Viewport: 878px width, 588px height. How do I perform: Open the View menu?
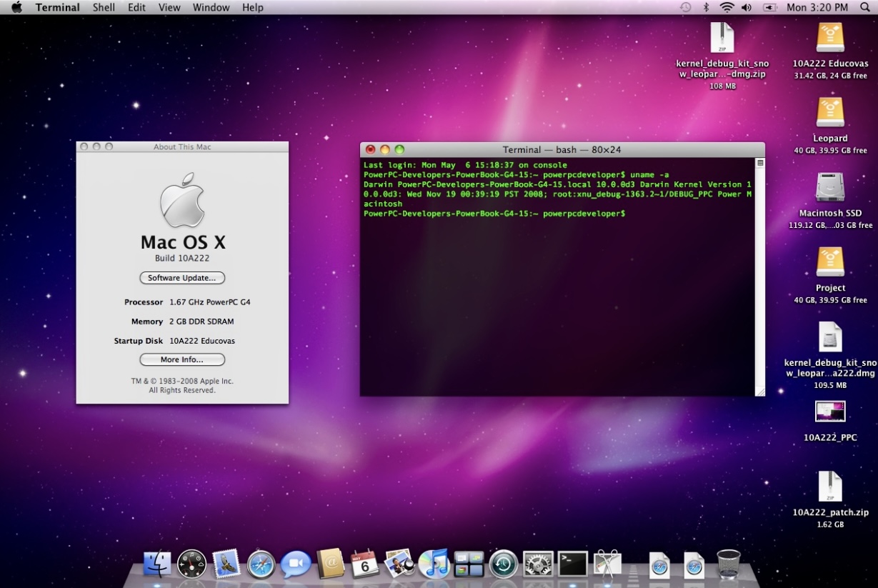pyautogui.click(x=169, y=7)
